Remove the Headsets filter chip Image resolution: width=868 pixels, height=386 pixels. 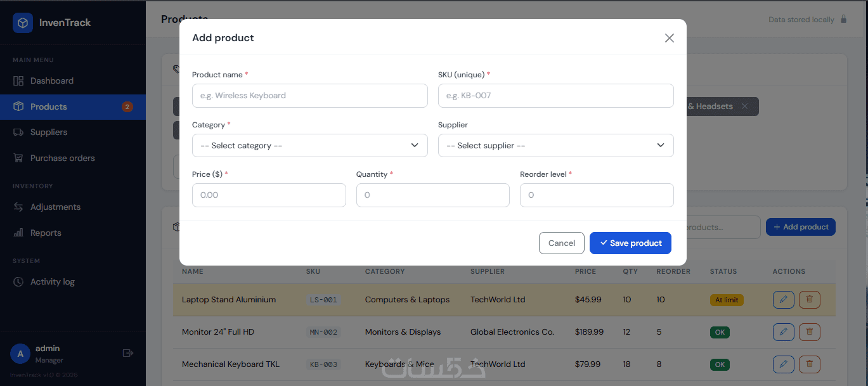click(745, 106)
